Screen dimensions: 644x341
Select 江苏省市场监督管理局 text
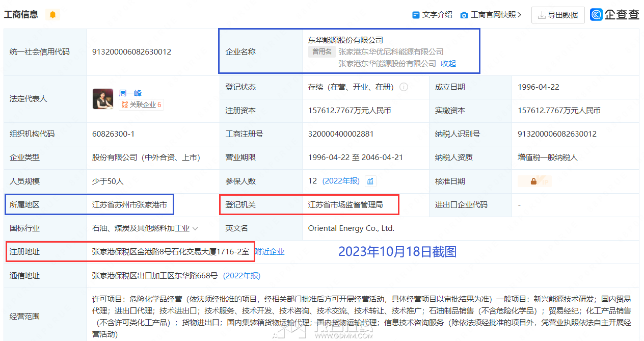(x=345, y=205)
